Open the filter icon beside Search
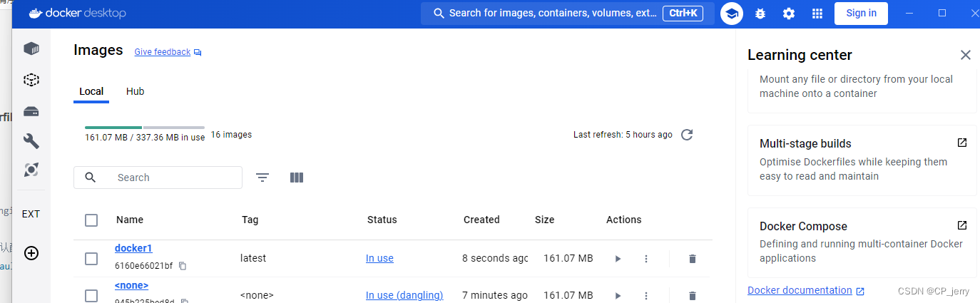The width and height of the screenshot is (980, 303). (x=262, y=178)
